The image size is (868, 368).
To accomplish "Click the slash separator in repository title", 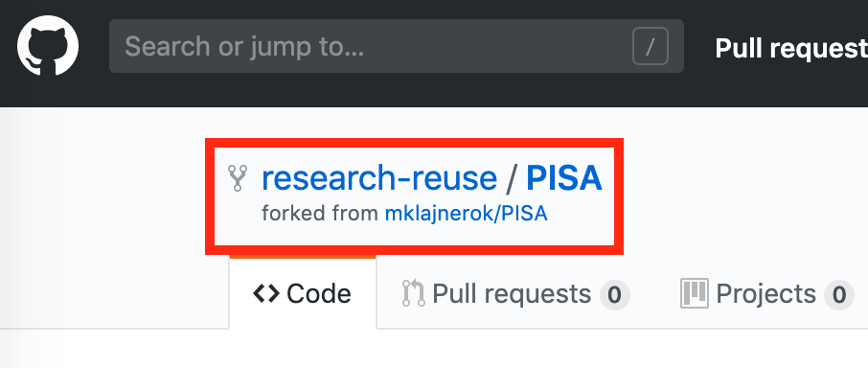I will coord(512,178).
